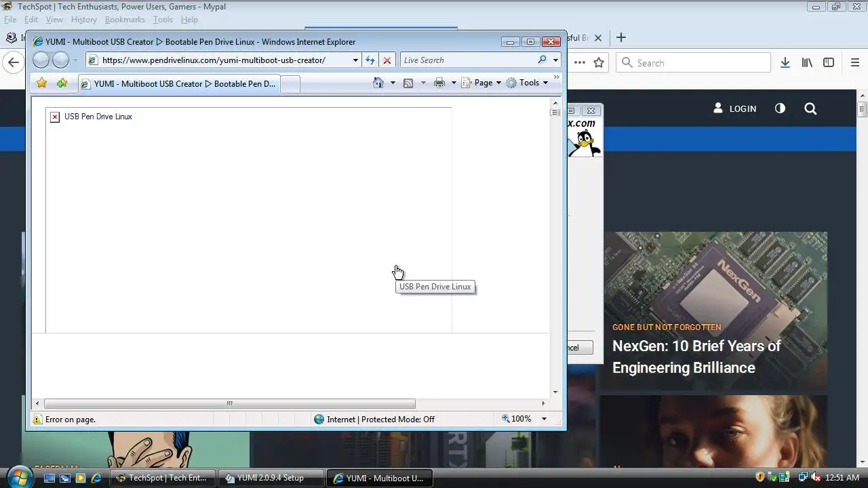
Task: Click the IE address bar URL field
Action: point(217,60)
